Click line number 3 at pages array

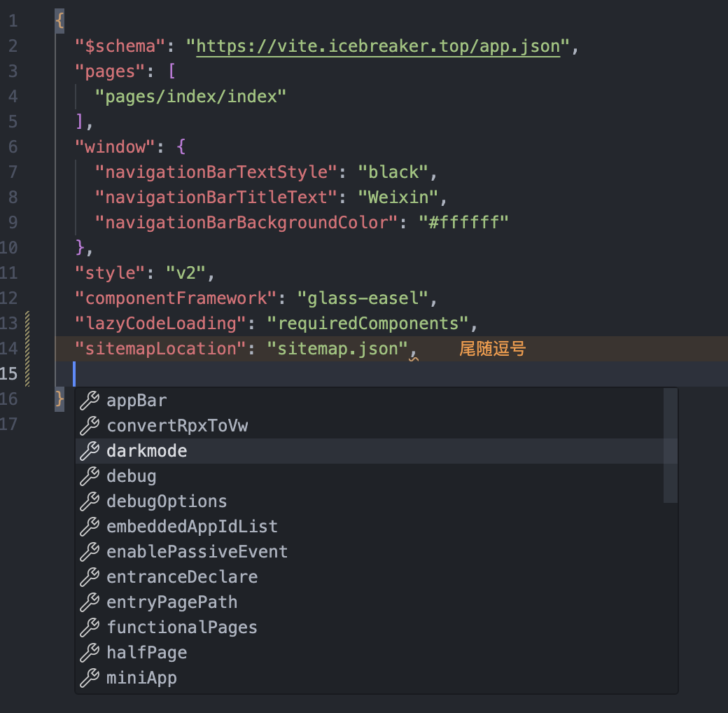click(x=13, y=71)
